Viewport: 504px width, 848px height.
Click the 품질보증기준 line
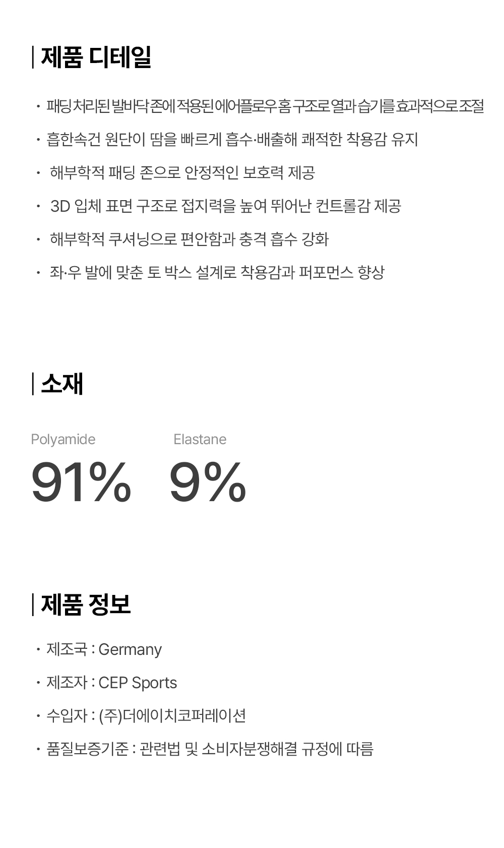coord(210,749)
